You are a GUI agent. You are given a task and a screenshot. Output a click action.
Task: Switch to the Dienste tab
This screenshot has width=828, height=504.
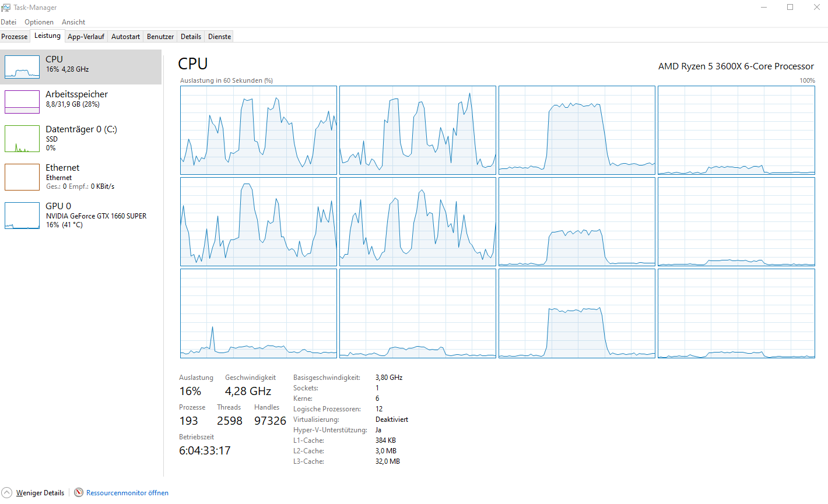pyautogui.click(x=220, y=37)
